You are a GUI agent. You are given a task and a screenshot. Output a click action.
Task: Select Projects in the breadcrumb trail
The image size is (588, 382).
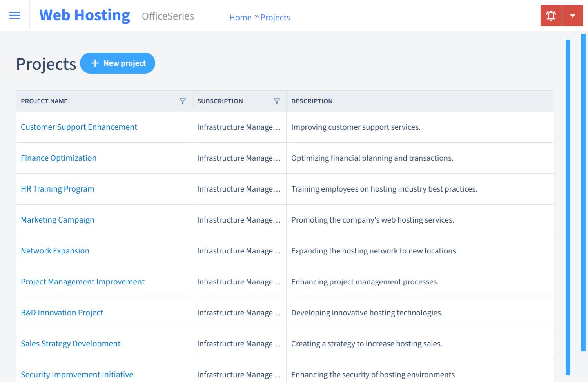275,17
